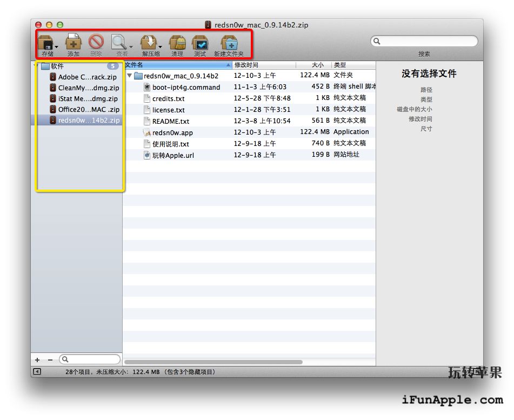Click the 玩转Apple.url web location icon
This screenshot has width=514, height=420.
click(x=147, y=155)
